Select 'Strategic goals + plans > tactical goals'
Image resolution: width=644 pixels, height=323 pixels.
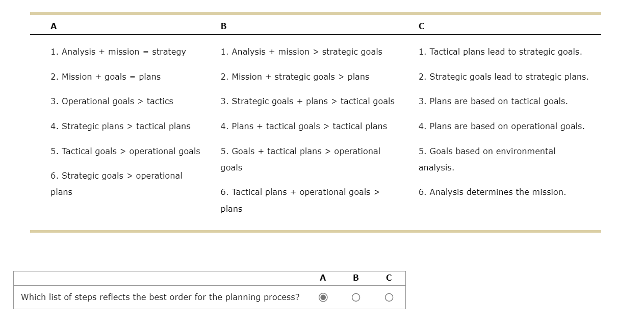coord(307,101)
